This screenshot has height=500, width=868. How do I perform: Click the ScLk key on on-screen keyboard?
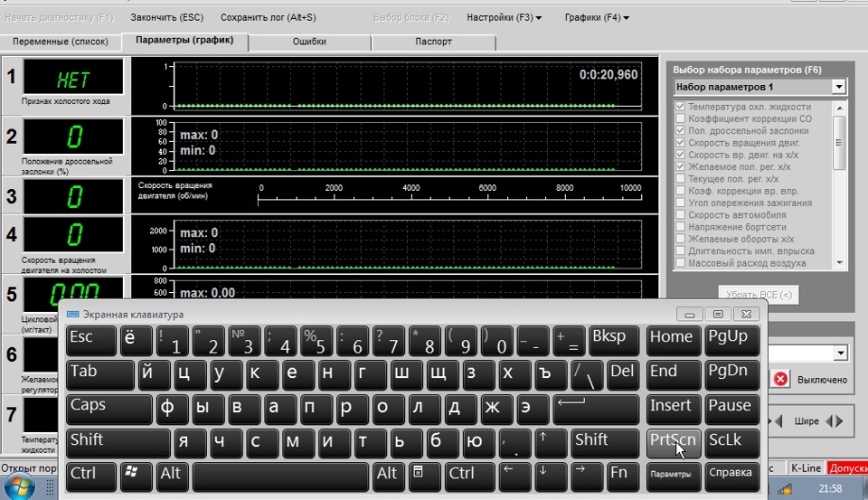731,443
